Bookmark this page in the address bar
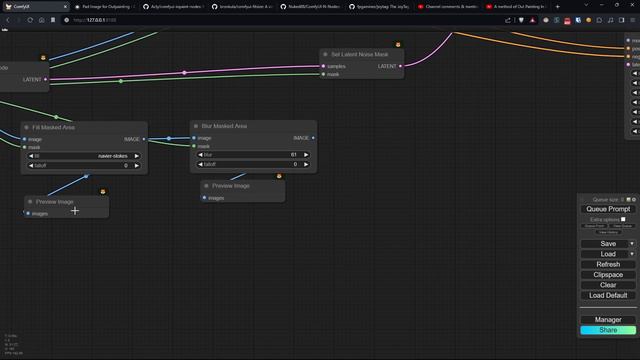Viewport: 640px width, 360px height. (53, 20)
